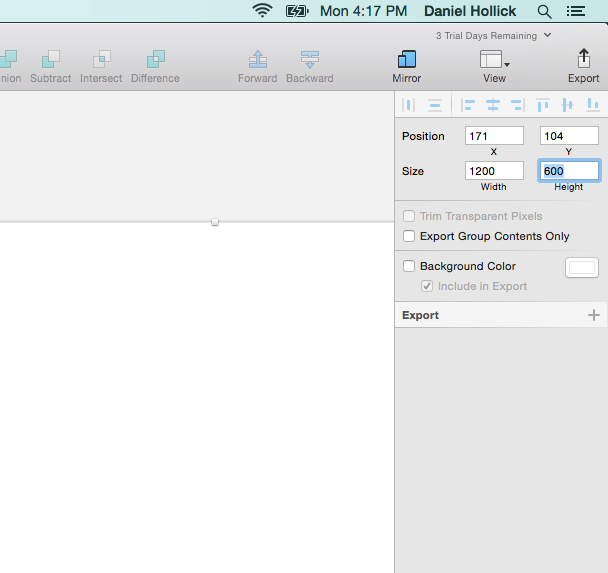Screen dimensions: 608x573
Task: Enable the Background Color checkbox
Action: point(409,266)
